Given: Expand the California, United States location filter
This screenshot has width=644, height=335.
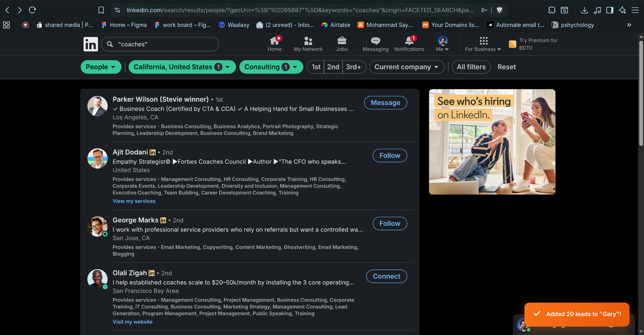Looking at the screenshot, I should [x=182, y=67].
